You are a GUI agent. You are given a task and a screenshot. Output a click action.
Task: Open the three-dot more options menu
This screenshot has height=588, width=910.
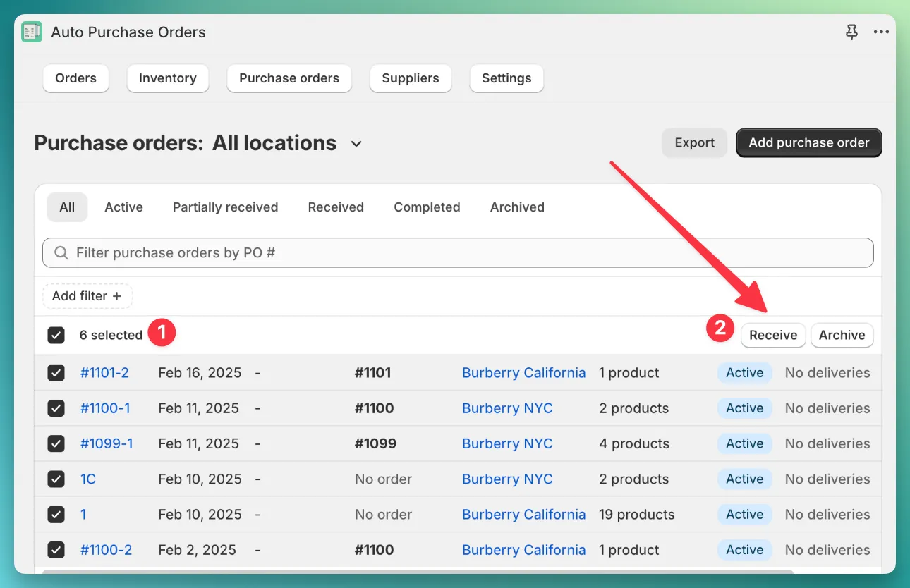click(881, 32)
